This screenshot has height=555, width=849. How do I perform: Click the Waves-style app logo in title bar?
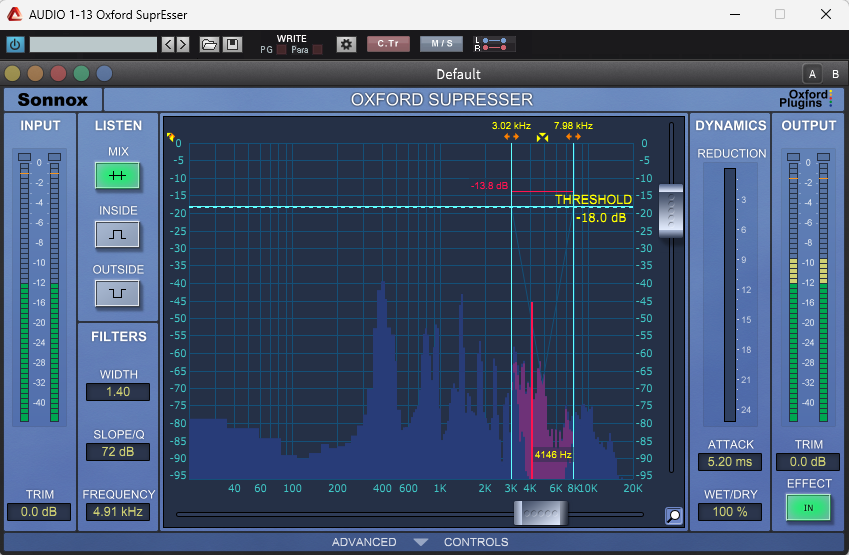coord(15,14)
